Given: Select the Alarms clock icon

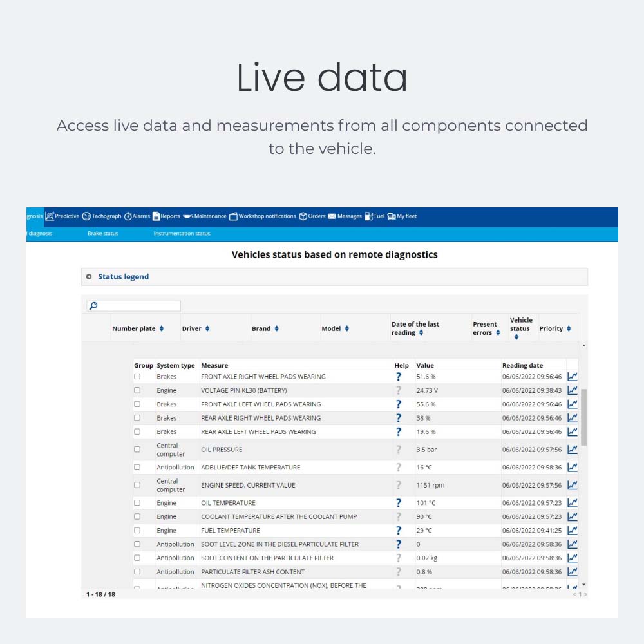Looking at the screenshot, I should point(129,216).
